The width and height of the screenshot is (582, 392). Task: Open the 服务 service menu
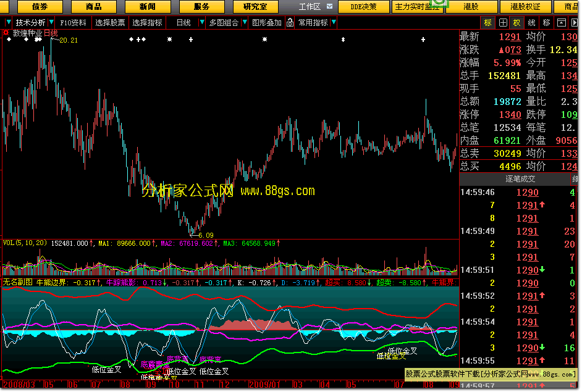point(201,7)
